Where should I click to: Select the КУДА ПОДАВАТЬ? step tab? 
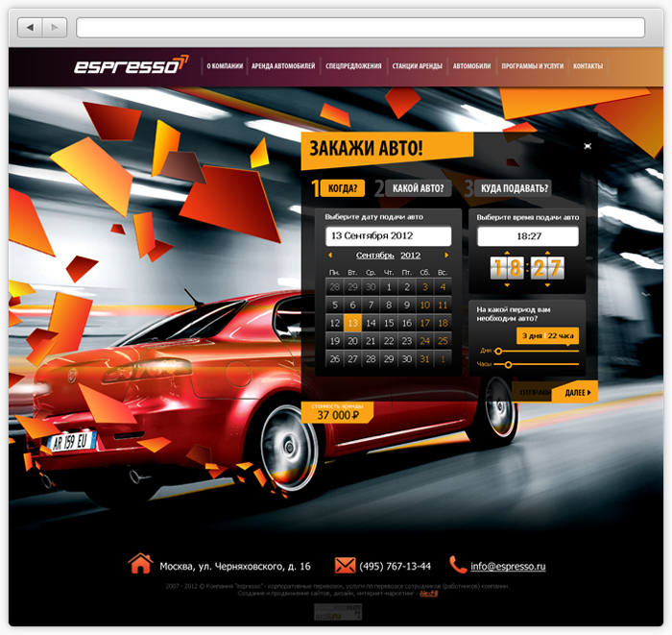coord(514,188)
